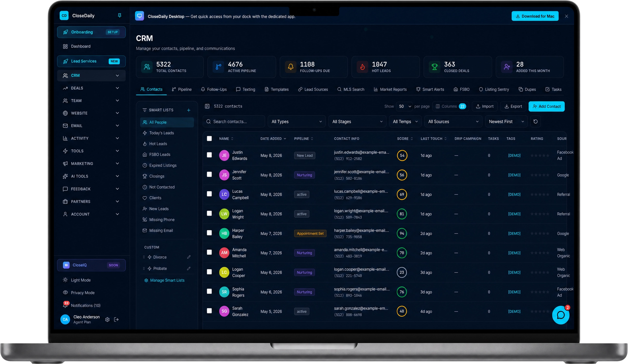
Task: Open the All Sources filter dropdown
Action: [453, 122]
